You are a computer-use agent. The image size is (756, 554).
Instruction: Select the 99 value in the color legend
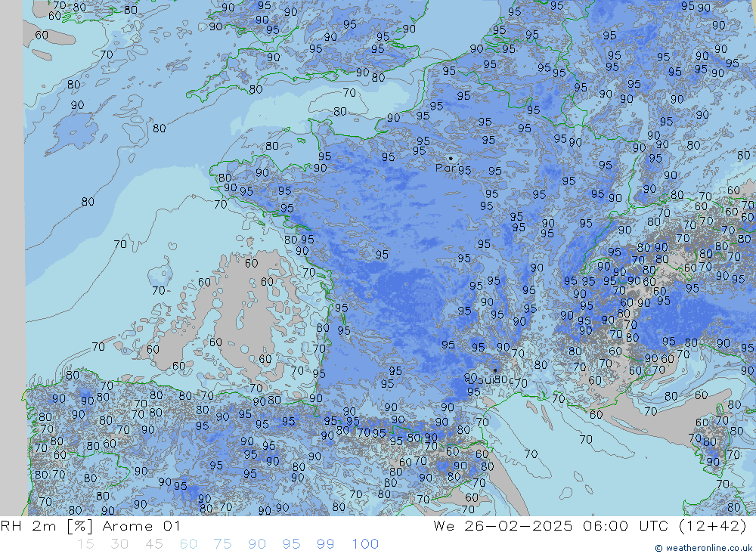[x=325, y=544]
